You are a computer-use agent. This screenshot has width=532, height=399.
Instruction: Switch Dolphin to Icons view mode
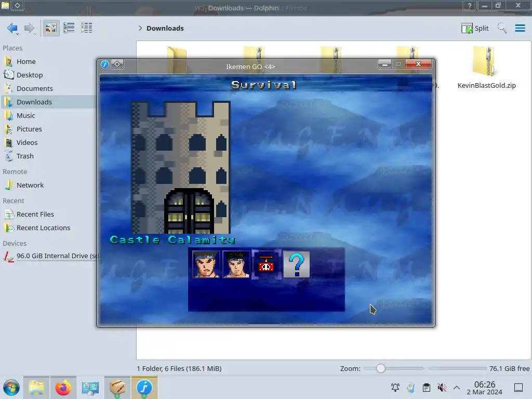tap(51, 28)
